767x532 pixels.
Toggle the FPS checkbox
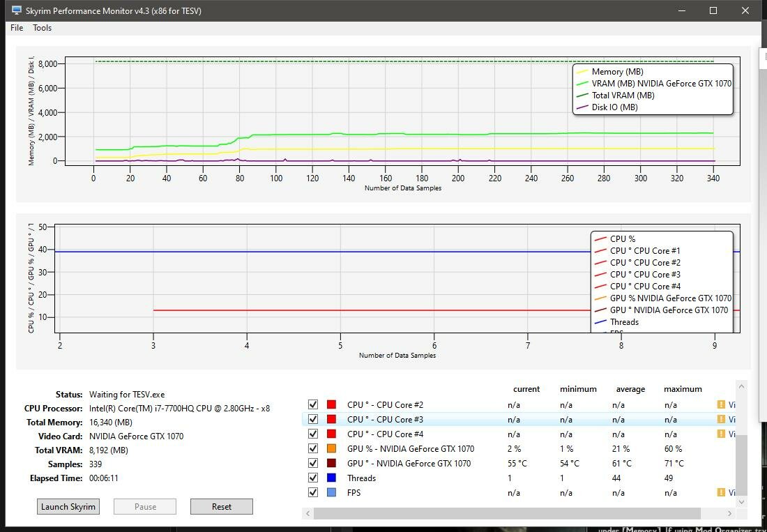click(x=313, y=493)
